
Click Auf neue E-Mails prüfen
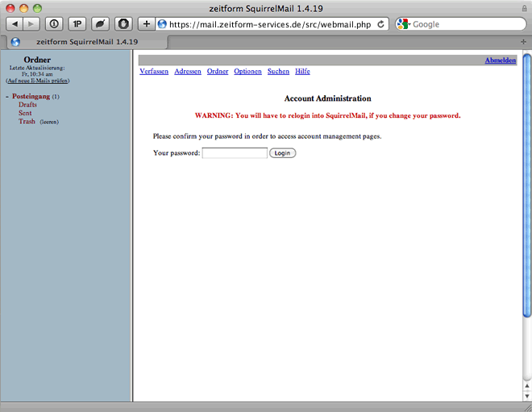(38, 81)
